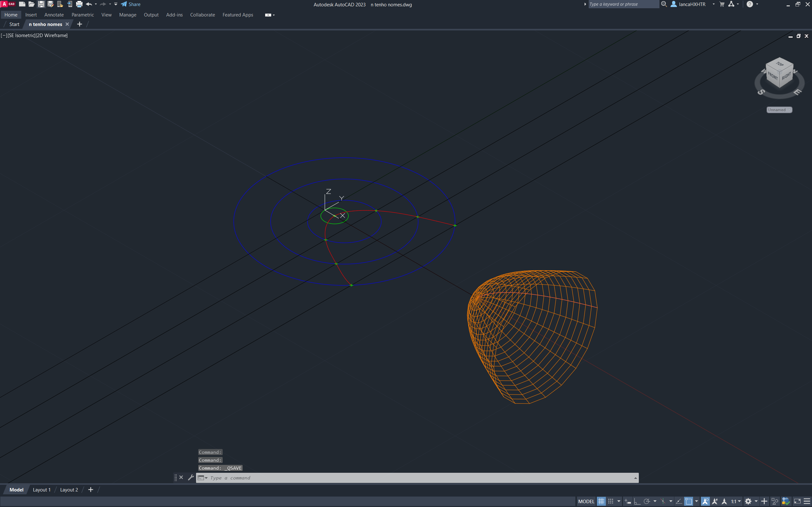Viewport: 812px width, 507px height.
Task: Click the Clean Screen icon in status bar
Action: pyautogui.click(x=797, y=501)
